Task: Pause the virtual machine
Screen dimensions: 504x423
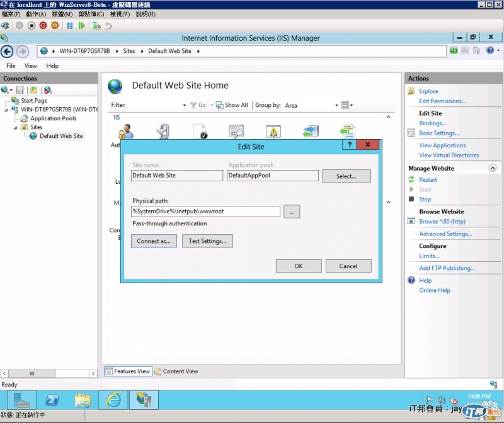Action: 70,26
